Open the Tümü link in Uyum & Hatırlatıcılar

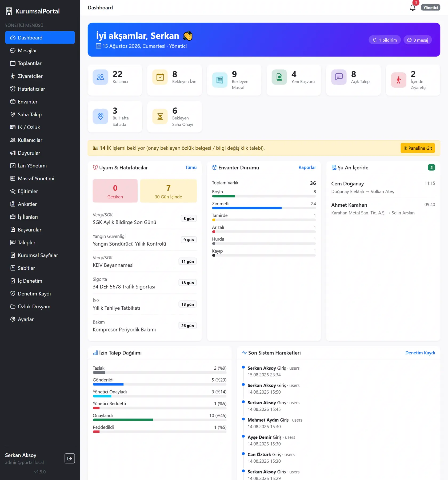[191, 167]
